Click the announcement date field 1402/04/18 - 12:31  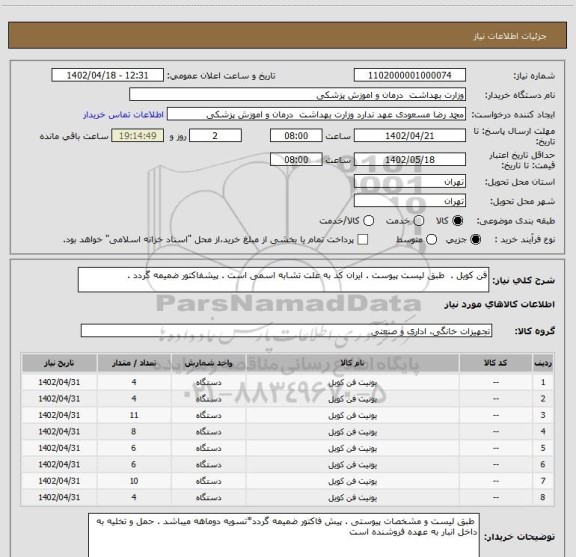[108, 75]
